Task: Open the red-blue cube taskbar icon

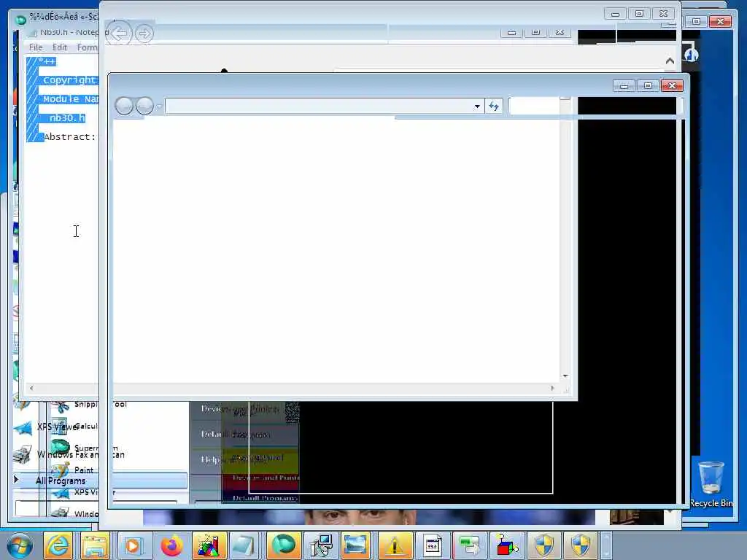Action: pos(506,545)
